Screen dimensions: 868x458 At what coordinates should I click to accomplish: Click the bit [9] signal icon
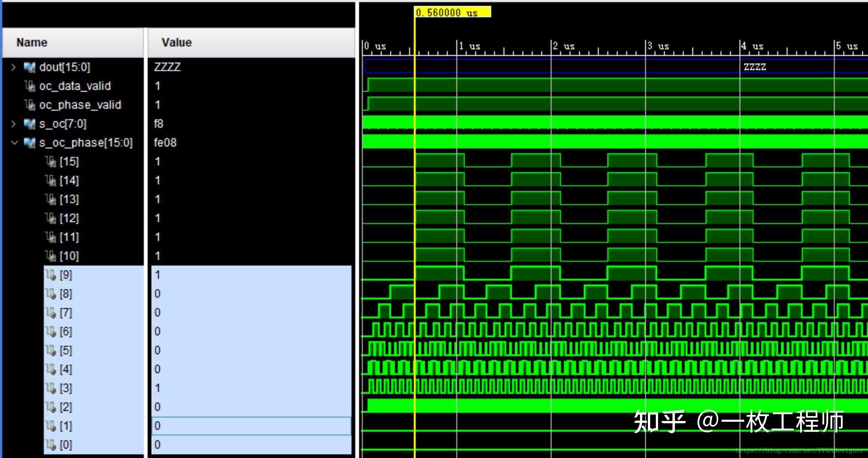(51, 275)
